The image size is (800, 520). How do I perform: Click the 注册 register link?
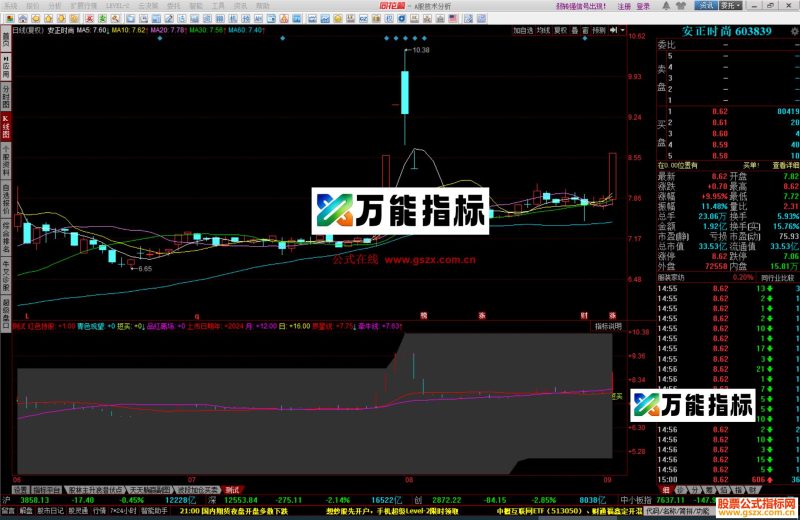click(x=624, y=6)
